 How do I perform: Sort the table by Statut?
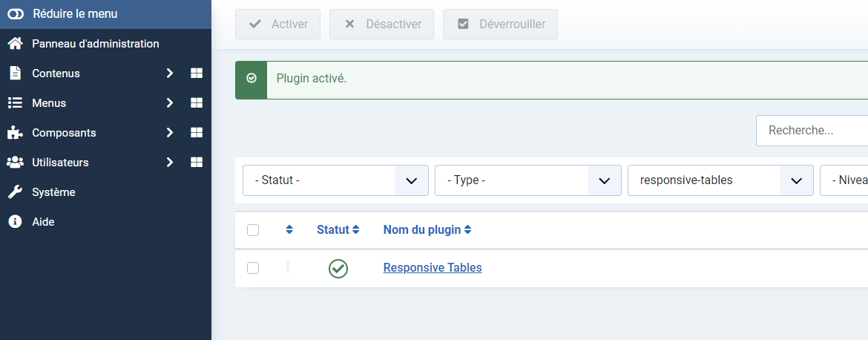click(338, 230)
